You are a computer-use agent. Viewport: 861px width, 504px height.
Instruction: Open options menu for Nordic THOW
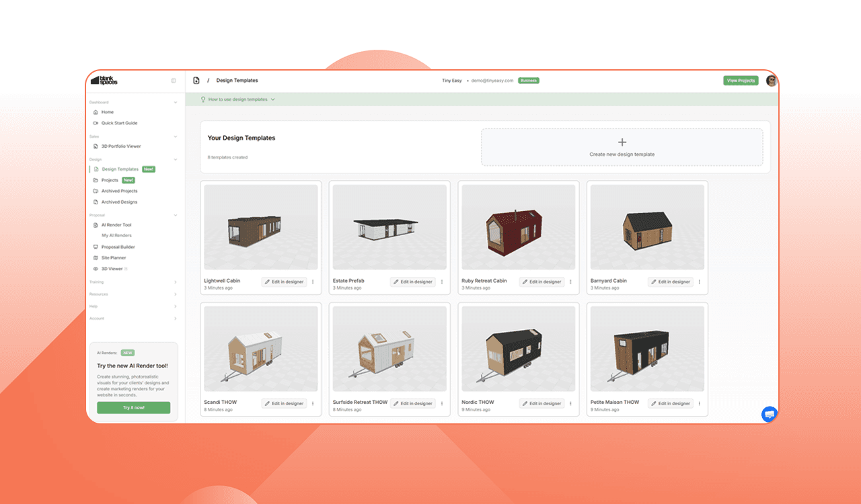570,403
